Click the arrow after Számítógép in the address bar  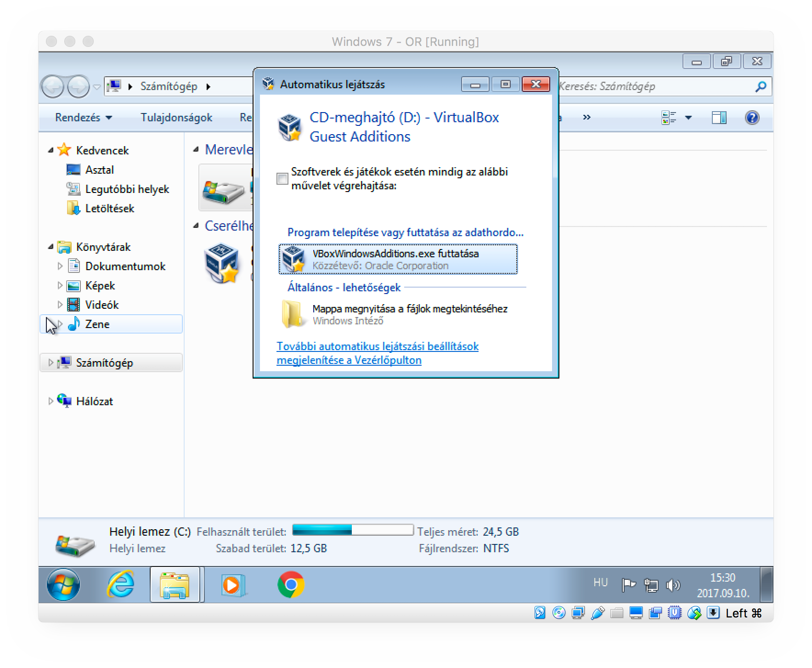pos(209,87)
